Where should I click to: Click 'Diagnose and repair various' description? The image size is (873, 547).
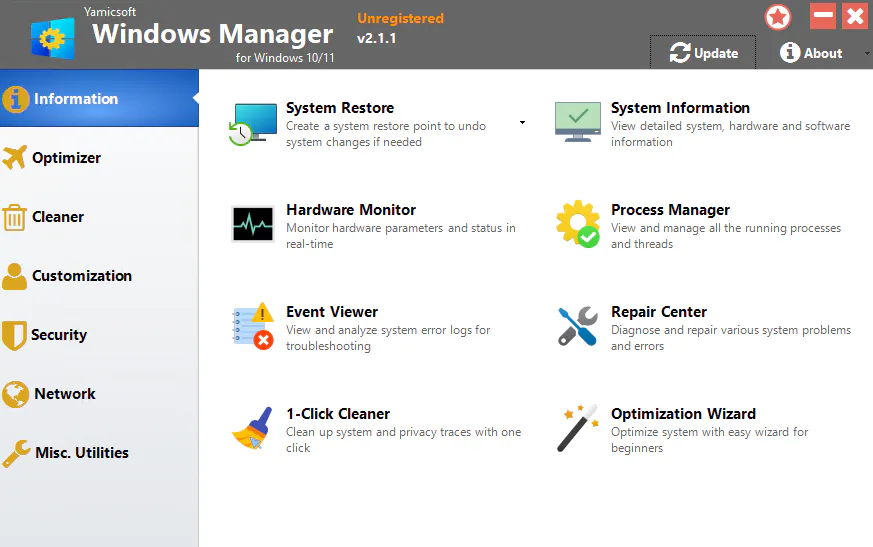[730, 338]
